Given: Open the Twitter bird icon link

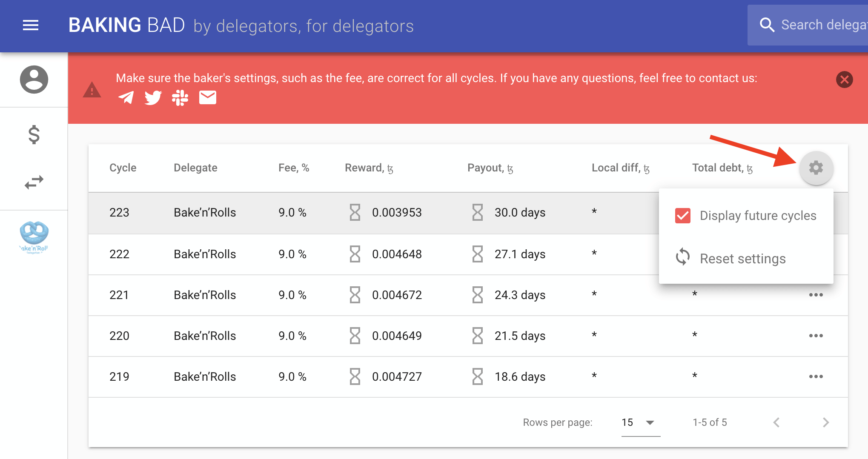Looking at the screenshot, I should (x=153, y=97).
